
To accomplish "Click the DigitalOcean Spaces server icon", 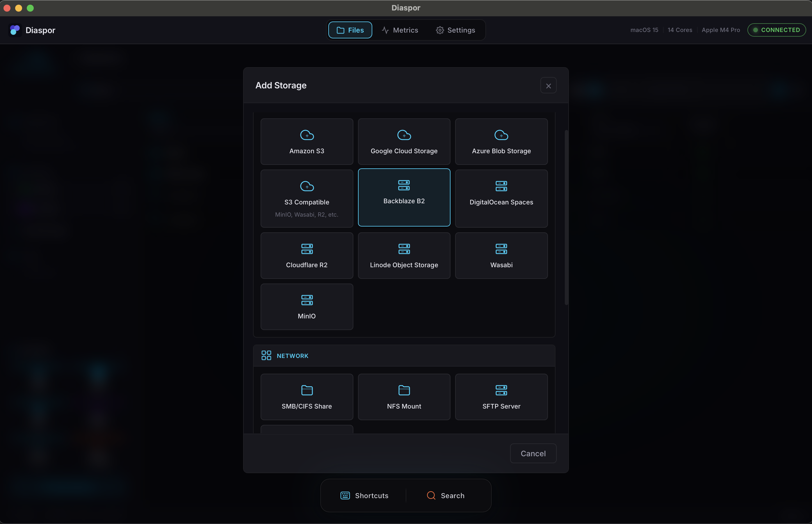I will point(501,186).
